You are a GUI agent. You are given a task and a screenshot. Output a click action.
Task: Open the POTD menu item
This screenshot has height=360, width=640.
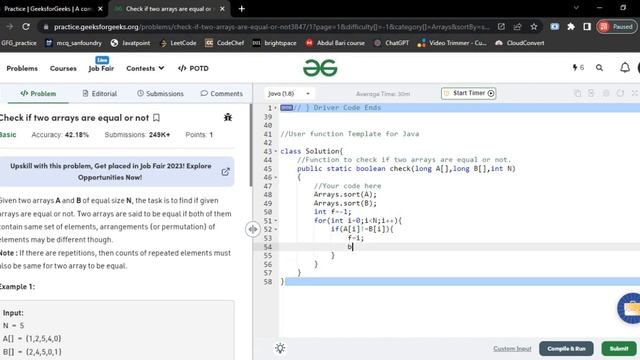tap(193, 69)
